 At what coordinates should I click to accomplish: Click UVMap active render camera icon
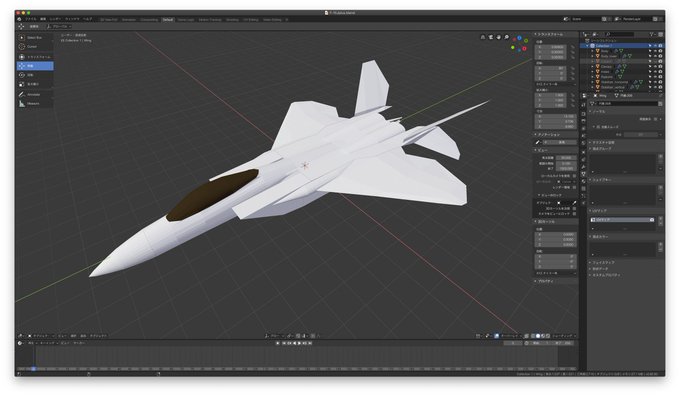click(x=651, y=220)
